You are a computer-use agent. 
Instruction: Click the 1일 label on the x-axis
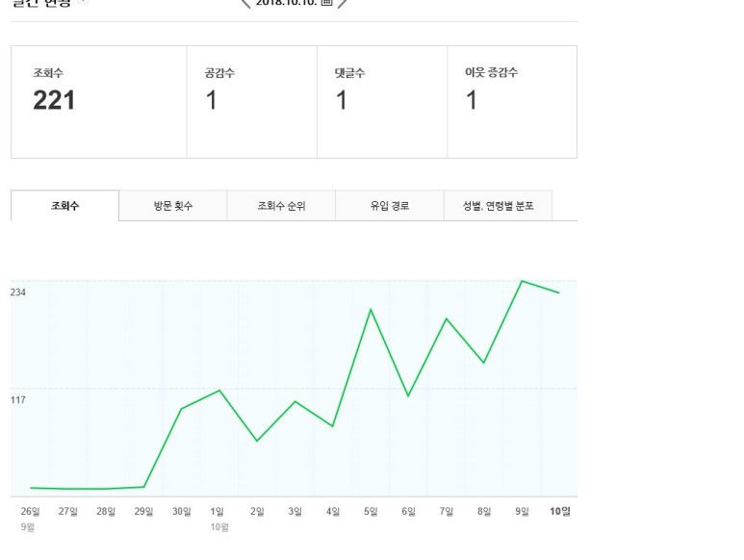point(218,512)
